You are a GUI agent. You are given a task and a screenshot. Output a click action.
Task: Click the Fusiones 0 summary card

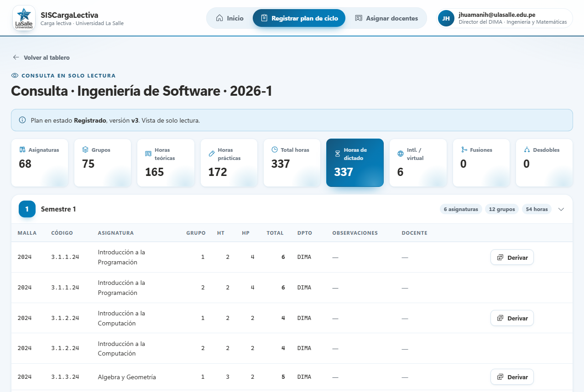pos(481,163)
